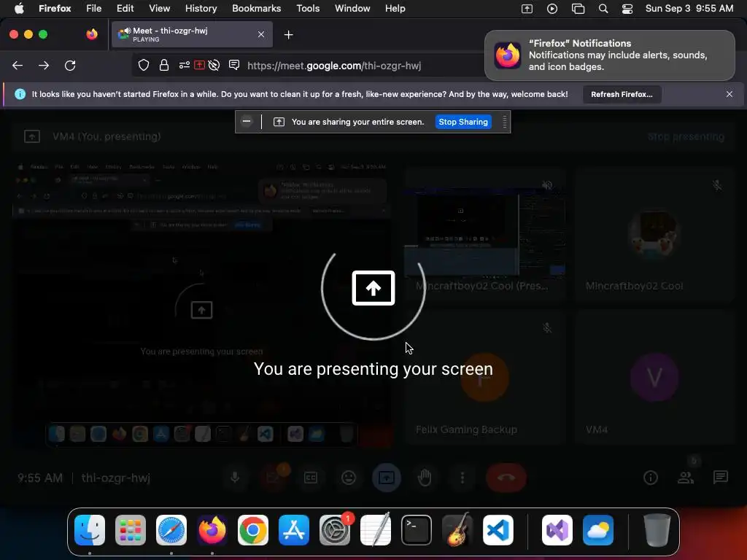This screenshot has width=747, height=560.
Task: Open meeting details info icon
Action: [650, 477]
